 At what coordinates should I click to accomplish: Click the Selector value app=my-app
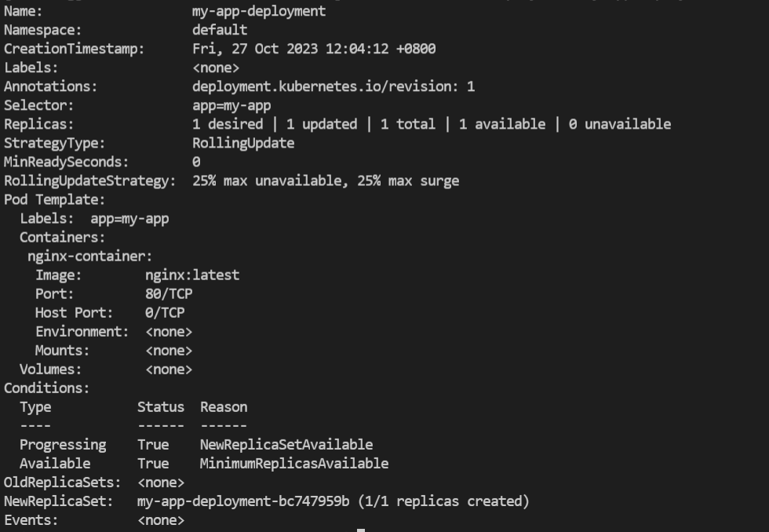(x=231, y=106)
